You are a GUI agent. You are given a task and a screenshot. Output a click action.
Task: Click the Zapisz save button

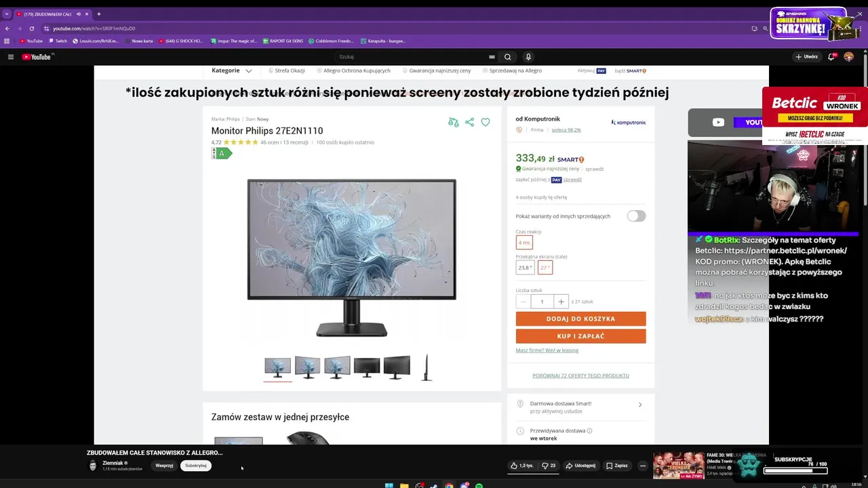[617, 466]
